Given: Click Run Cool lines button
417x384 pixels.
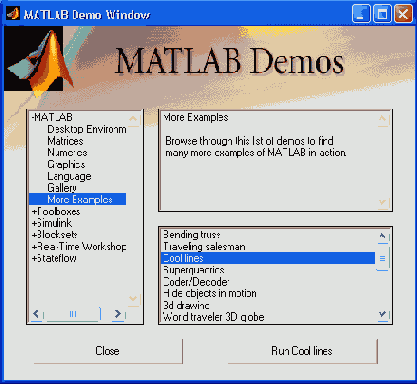Looking at the screenshot, I should [302, 351].
